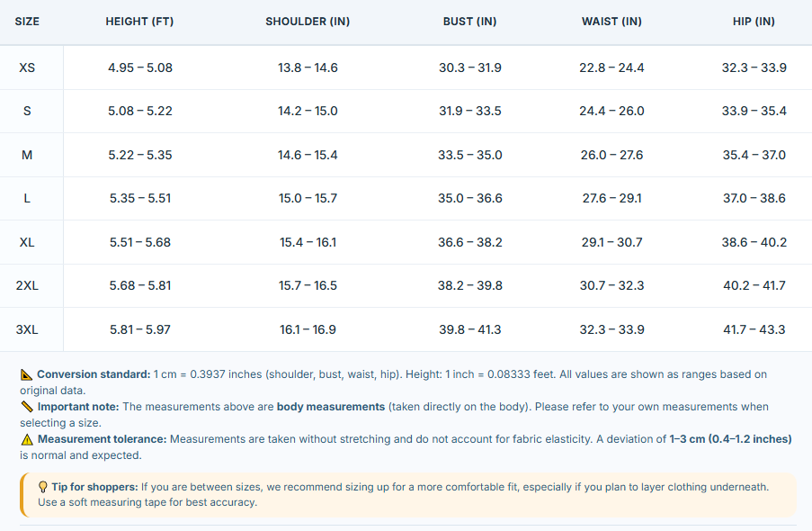Click the lightbulb icon in Tip for shoppers
The width and height of the screenshot is (812, 531).
[x=43, y=487]
